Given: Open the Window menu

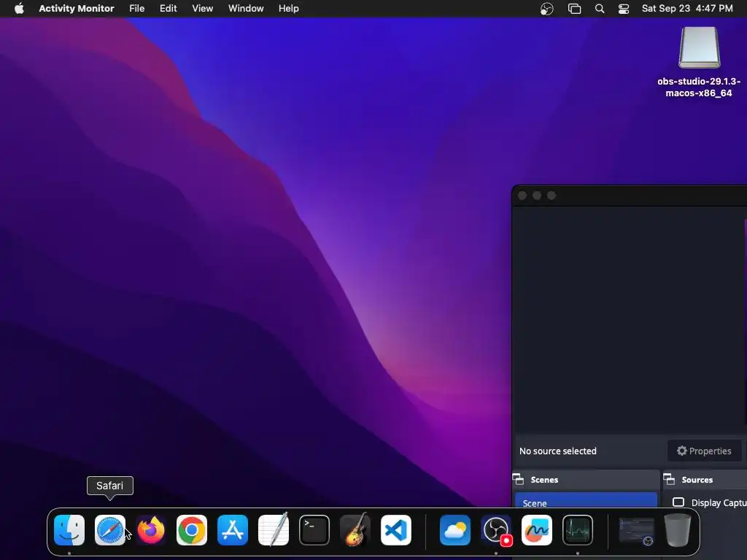Looking at the screenshot, I should [x=246, y=8].
